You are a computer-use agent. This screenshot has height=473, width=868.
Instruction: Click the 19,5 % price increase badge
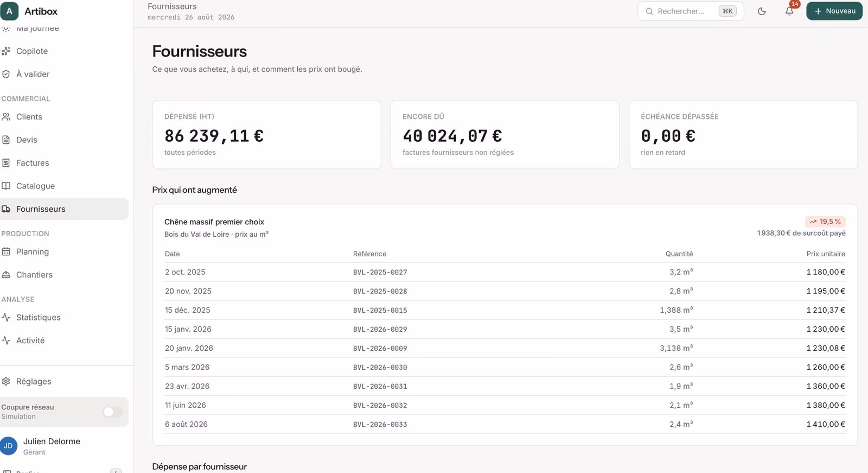click(x=825, y=222)
